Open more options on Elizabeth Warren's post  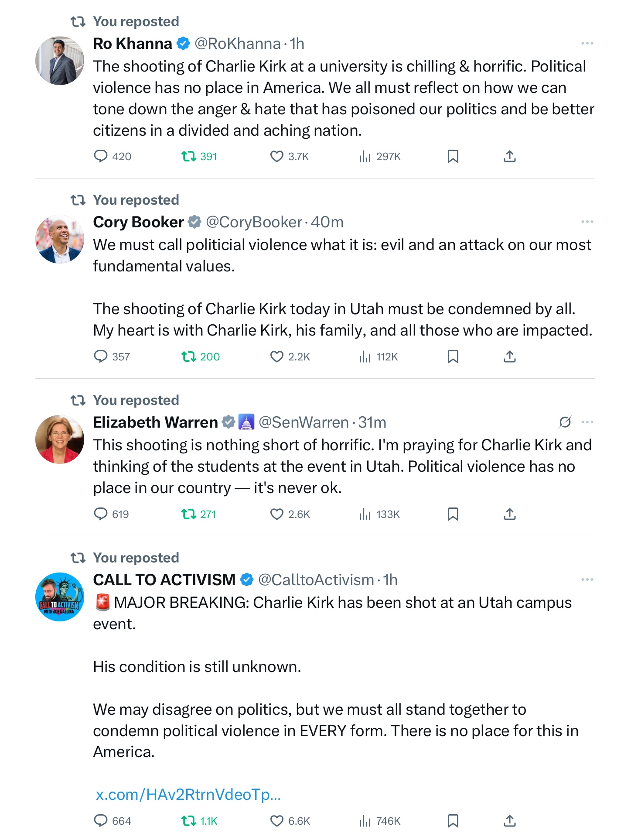click(x=587, y=422)
